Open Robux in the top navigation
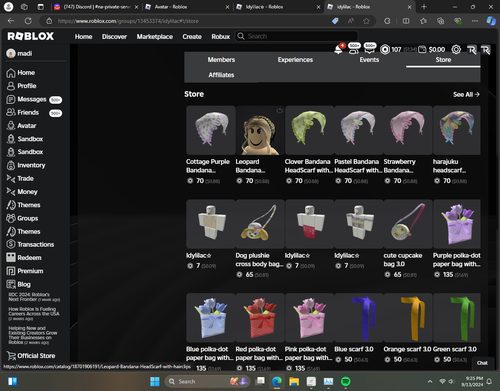This screenshot has width=500, height=391. pos(221,37)
